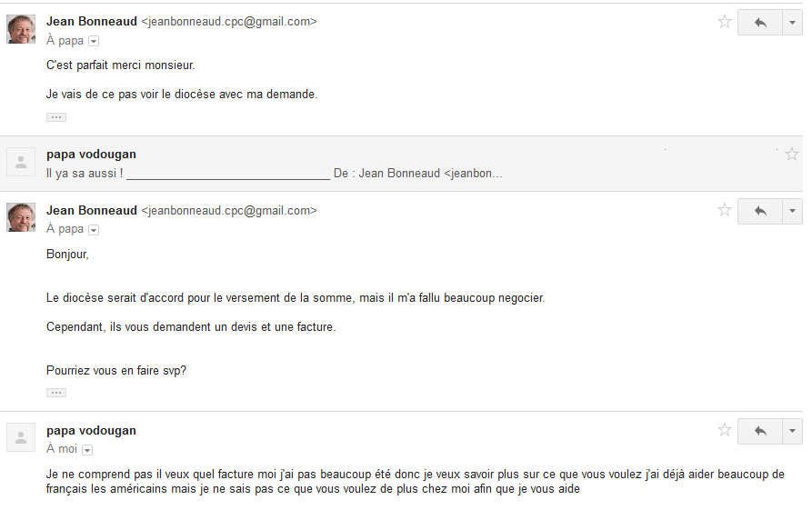812x520 pixels.
Task: Star the collapsed papa vodougan message
Action: pyautogui.click(x=792, y=155)
